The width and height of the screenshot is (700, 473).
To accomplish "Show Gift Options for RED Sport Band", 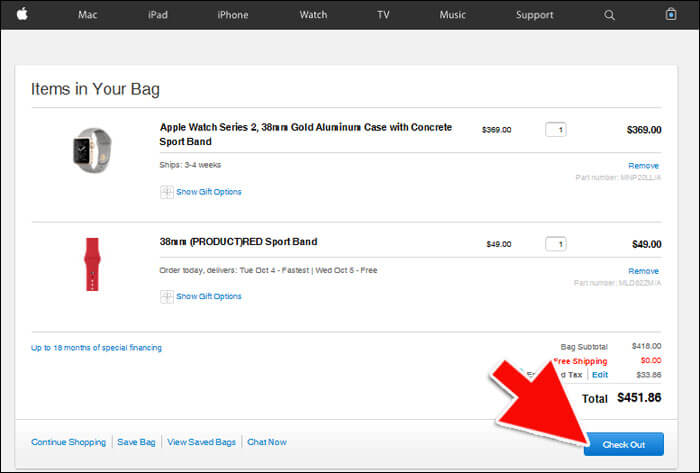I will coord(208,296).
